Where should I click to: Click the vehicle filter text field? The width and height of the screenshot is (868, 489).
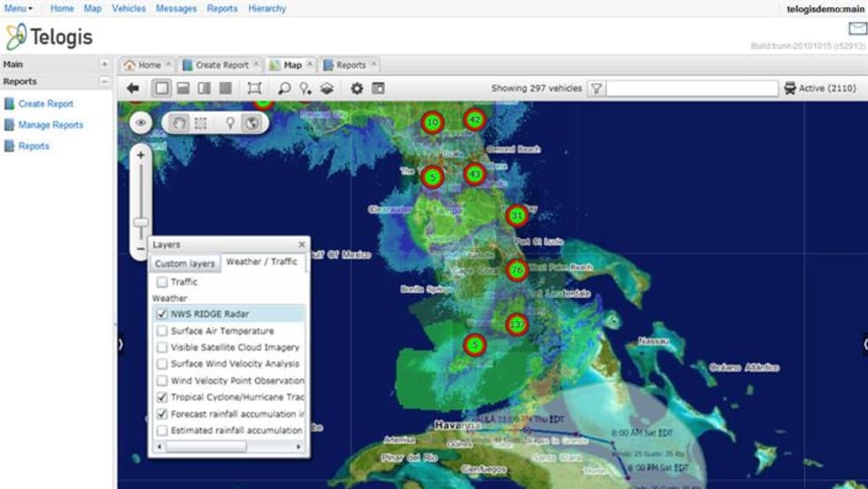[692, 89]
